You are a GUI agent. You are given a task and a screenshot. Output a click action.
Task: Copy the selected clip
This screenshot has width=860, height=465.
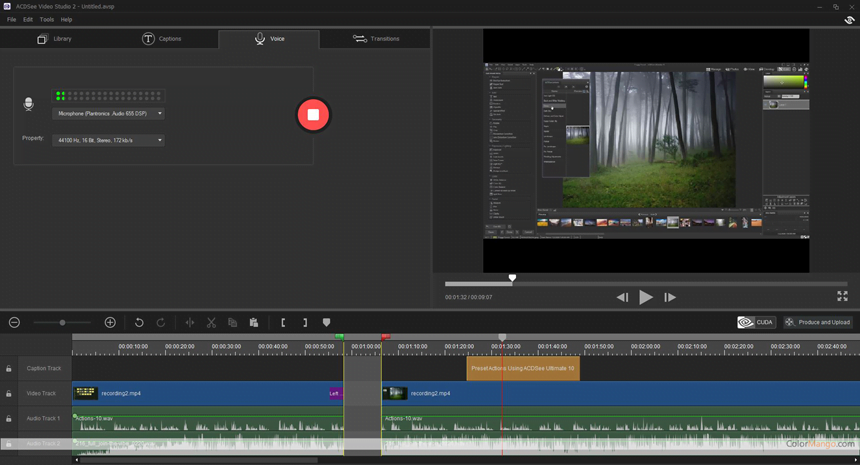[233, 322]
